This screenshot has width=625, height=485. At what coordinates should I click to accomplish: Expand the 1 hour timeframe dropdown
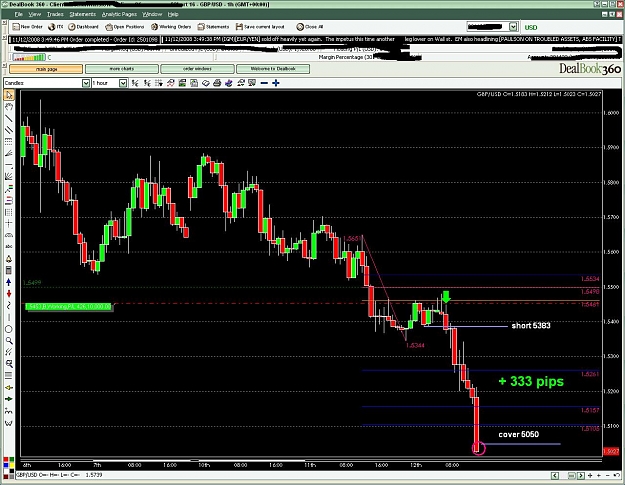tap(123, 83)
